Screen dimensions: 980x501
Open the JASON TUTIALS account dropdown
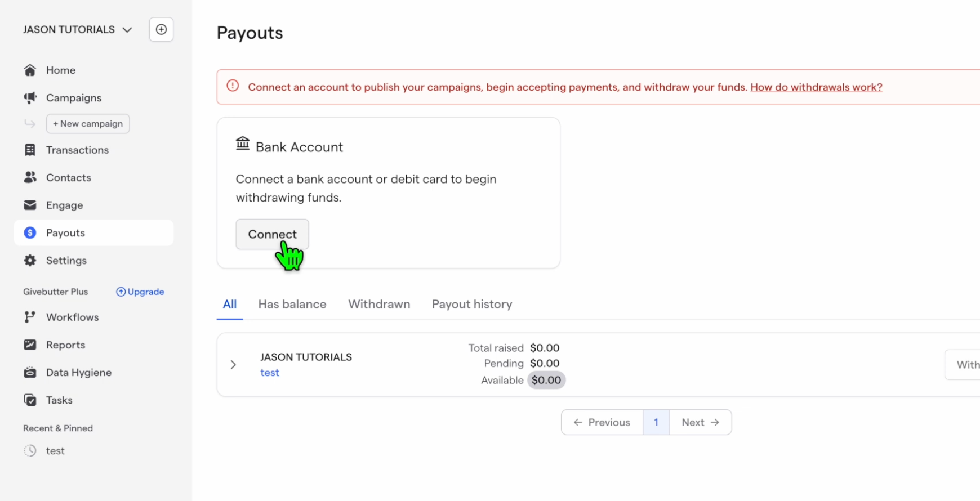78,30
